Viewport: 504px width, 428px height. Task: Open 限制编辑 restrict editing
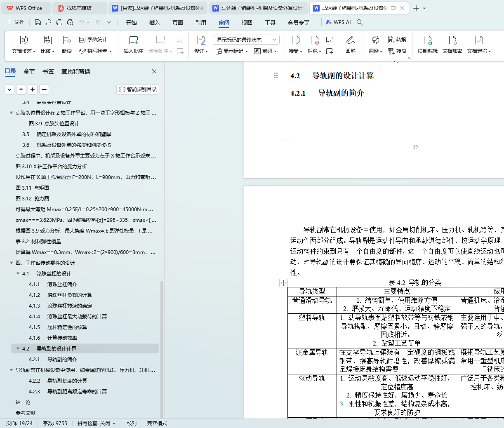coord(428,45)
